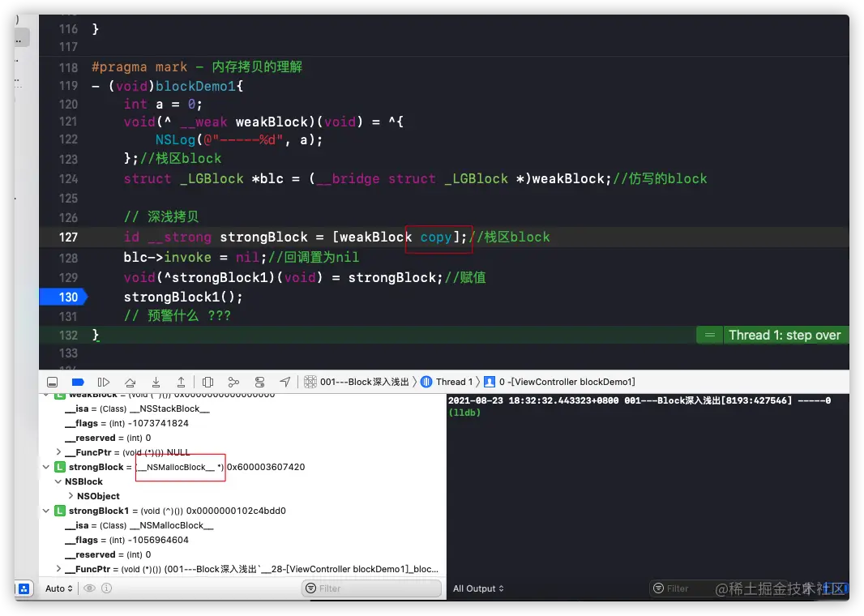Screen dimensions: 864x616
Task: Open the All Output console dropdown
Action: [478, 588]
